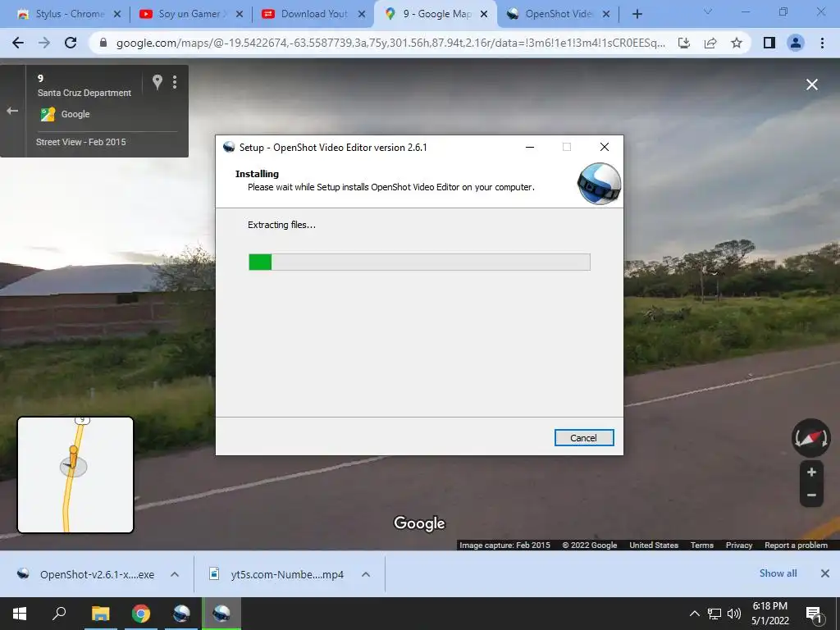Show hidden system tray icons

tap(694, 614)
